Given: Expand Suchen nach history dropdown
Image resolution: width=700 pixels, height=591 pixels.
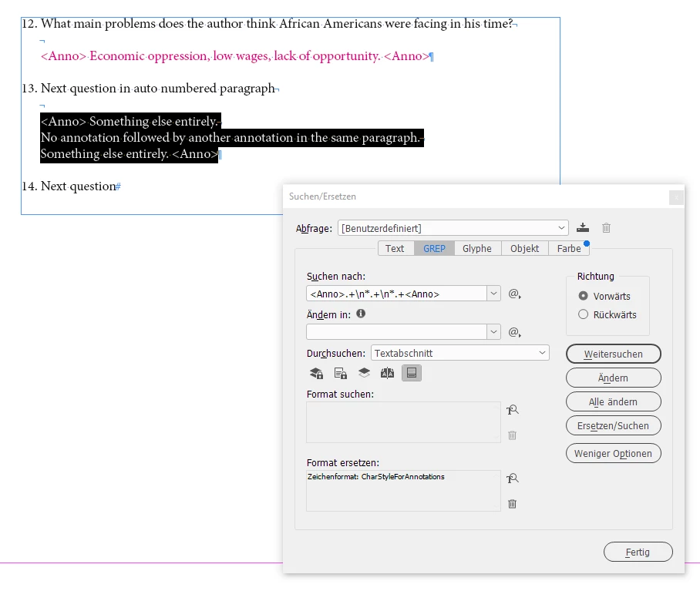Looking at the screenshot, I should pos(493,294).
